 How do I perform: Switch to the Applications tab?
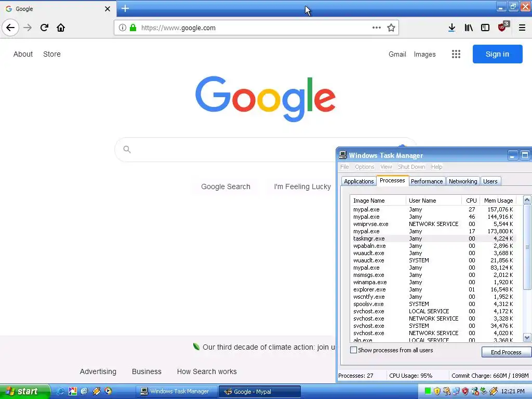coord(358,181)
